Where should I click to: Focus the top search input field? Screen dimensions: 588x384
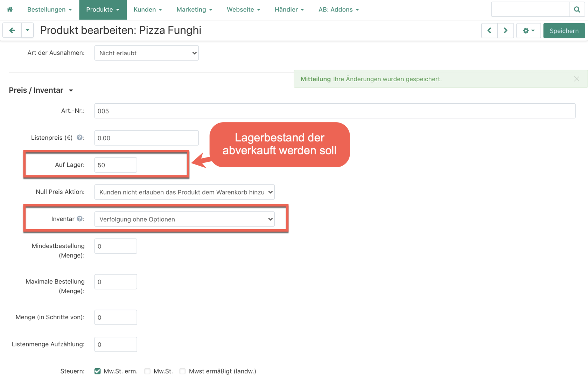pos(530,9)
